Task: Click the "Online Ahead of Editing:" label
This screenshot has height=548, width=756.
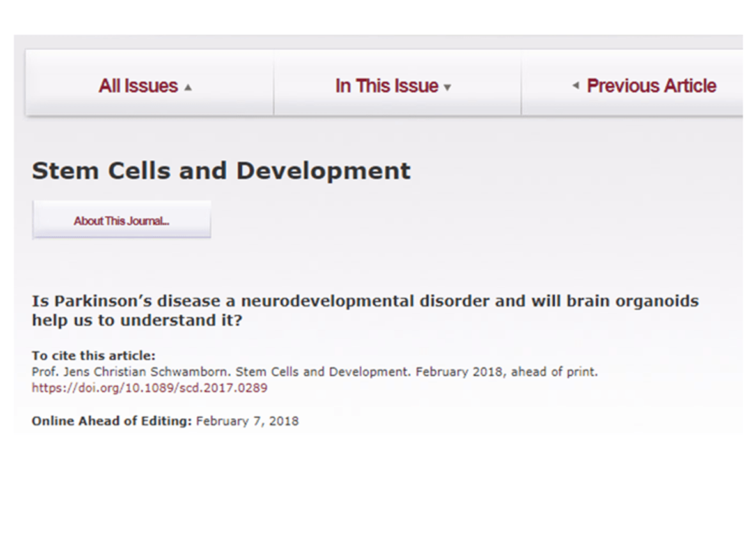Action: (x=112, y=422)
